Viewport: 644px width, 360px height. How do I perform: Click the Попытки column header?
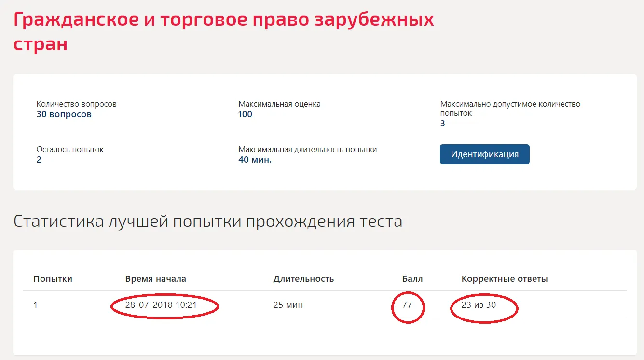click(x=53, y=278)
